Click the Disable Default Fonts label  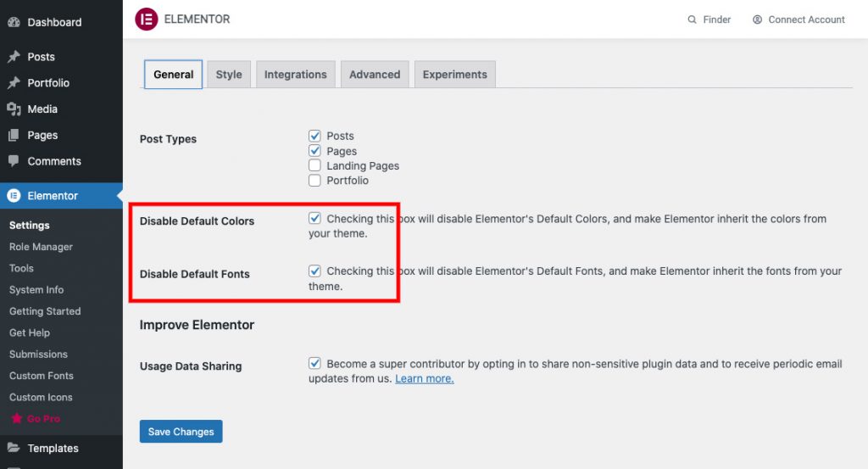click(x=194, y=274)
